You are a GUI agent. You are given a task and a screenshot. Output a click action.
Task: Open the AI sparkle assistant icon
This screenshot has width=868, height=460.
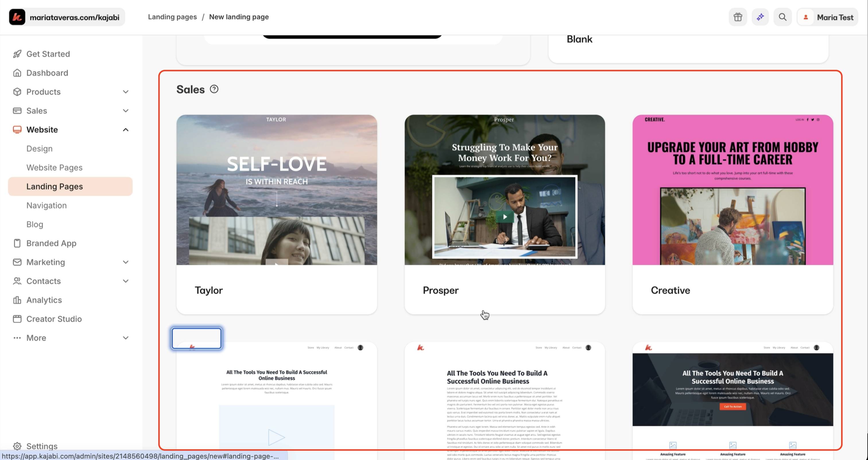(x=760, y=17)
